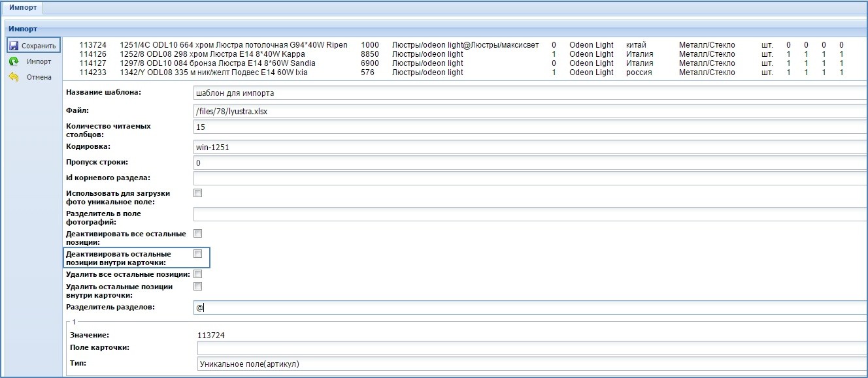Toggle 'Деактивировать все остальные позиции' checkbox

pyautogui.click(x=198, y=233)
